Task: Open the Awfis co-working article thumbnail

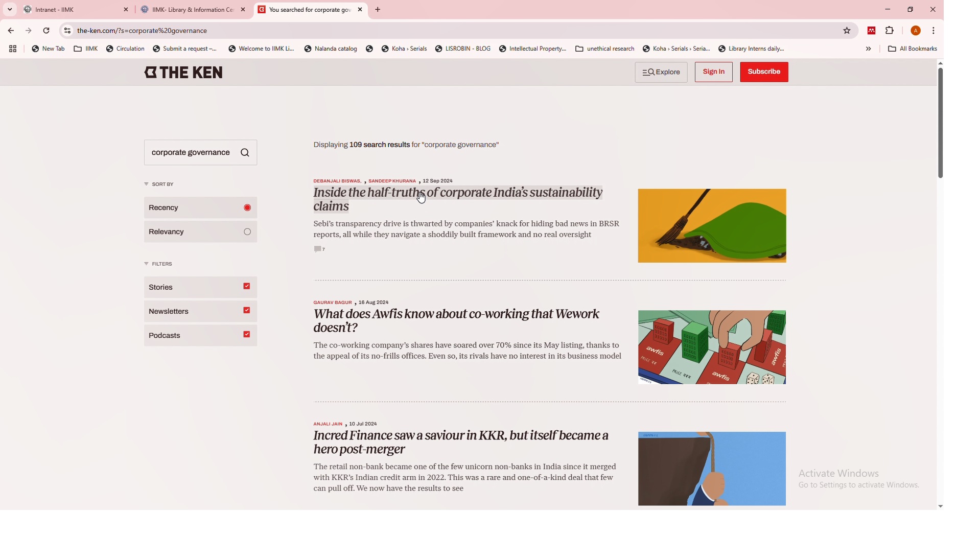Action: tap(711, 347)
